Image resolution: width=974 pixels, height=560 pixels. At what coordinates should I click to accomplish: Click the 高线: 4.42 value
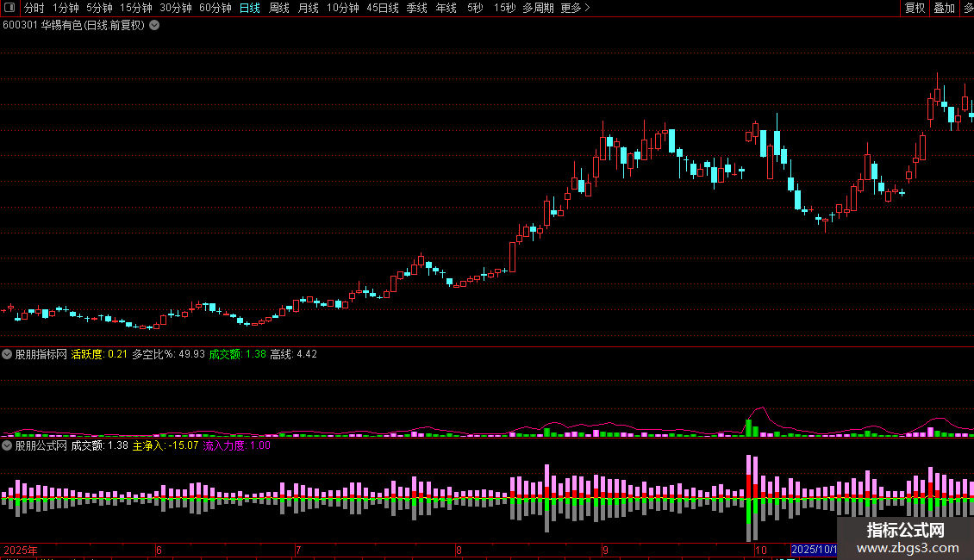[293, 354]
